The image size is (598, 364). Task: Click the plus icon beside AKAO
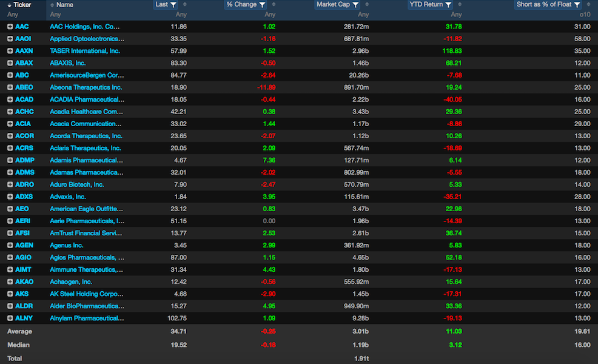point(10,281)
